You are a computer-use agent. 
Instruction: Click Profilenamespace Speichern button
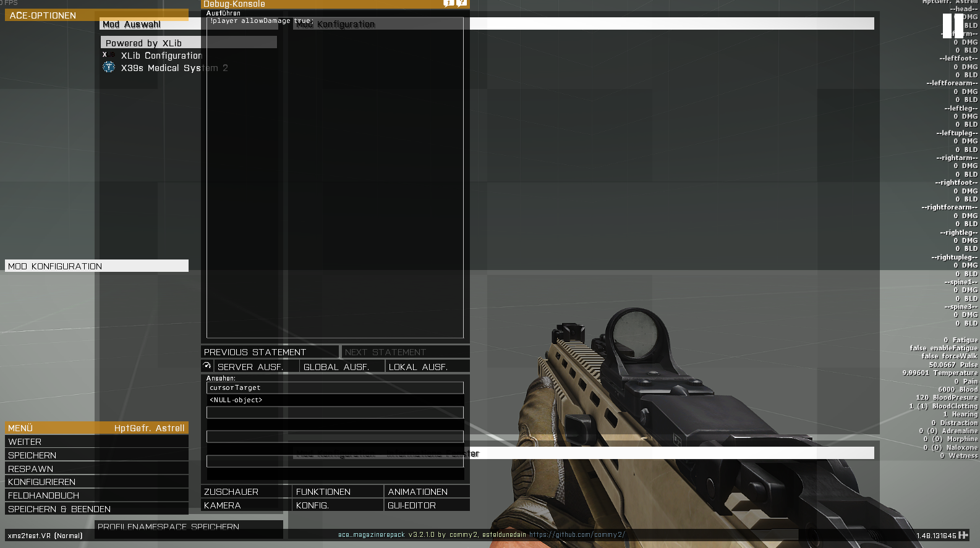click(189, 527)
